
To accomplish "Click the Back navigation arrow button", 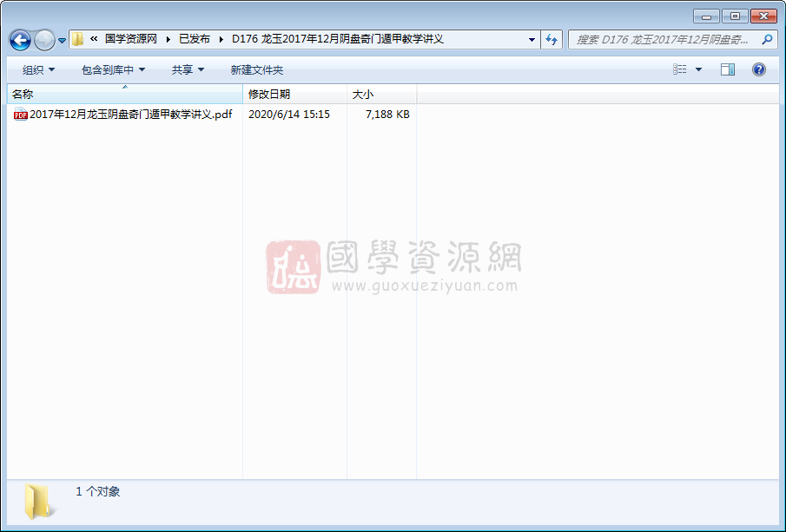I will pos(20,40).
